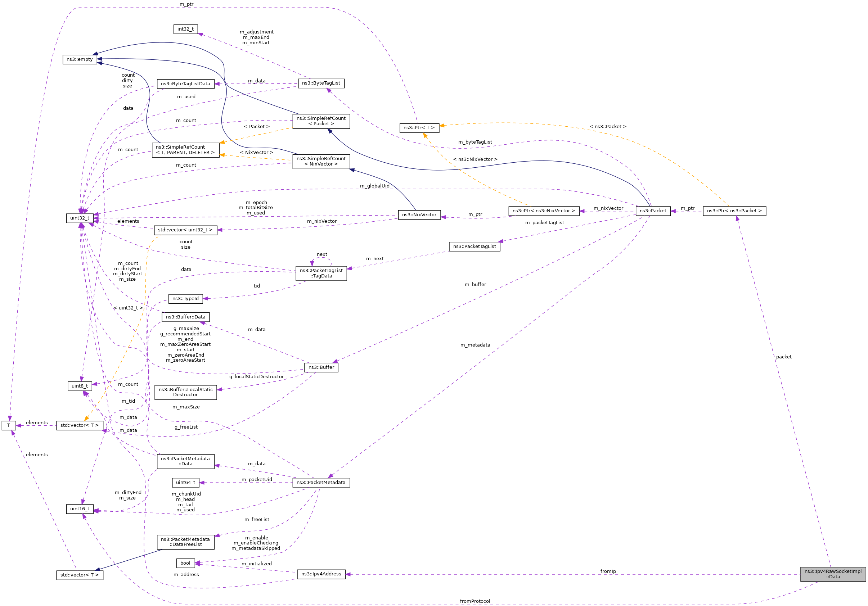Select the ns3::ByteTagListData node
868x606 pixels.
pyautogui.click(x=186, y=84)
